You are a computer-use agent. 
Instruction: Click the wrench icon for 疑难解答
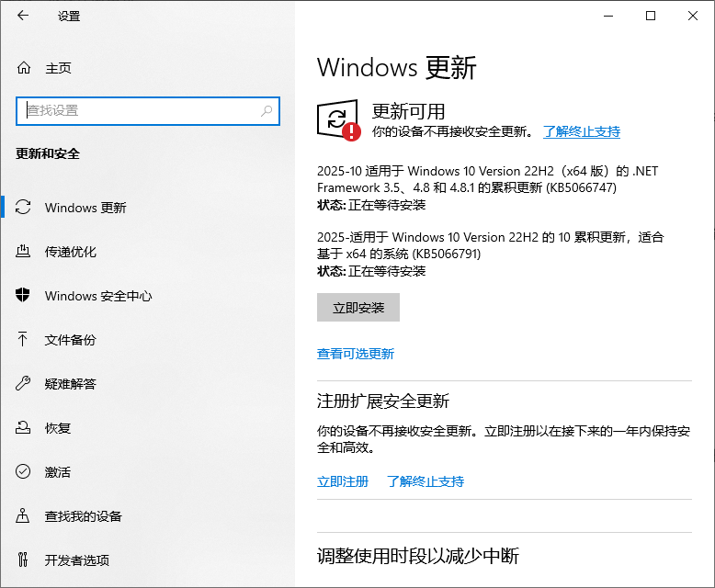[x=23, y=383]
